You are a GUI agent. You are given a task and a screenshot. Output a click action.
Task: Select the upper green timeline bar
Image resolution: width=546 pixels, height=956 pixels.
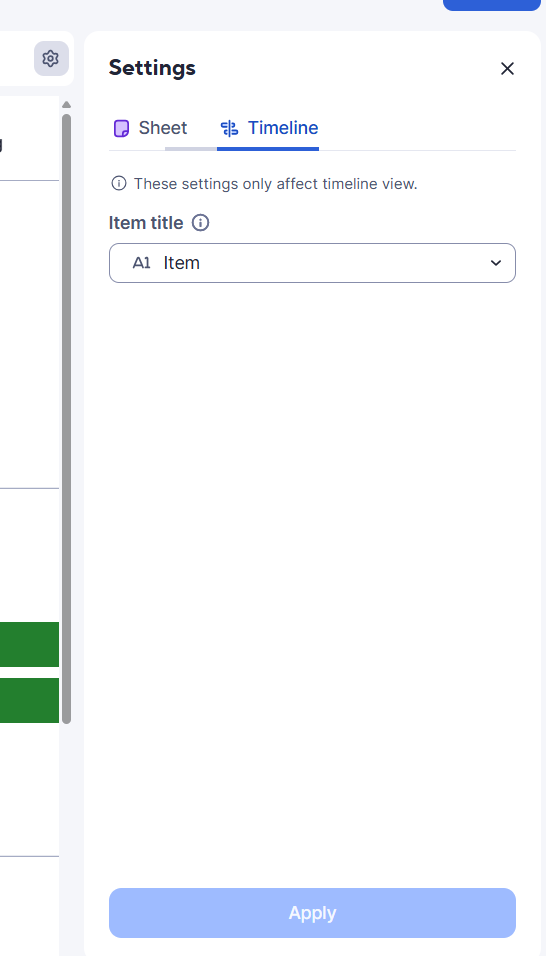[x=29, y=644]
